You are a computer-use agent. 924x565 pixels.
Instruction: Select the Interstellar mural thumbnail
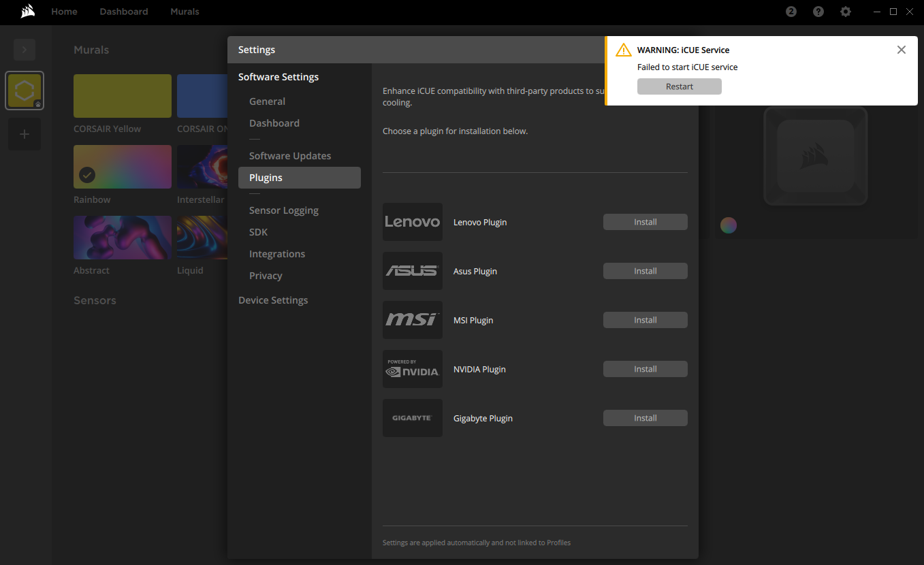[202, 167]
